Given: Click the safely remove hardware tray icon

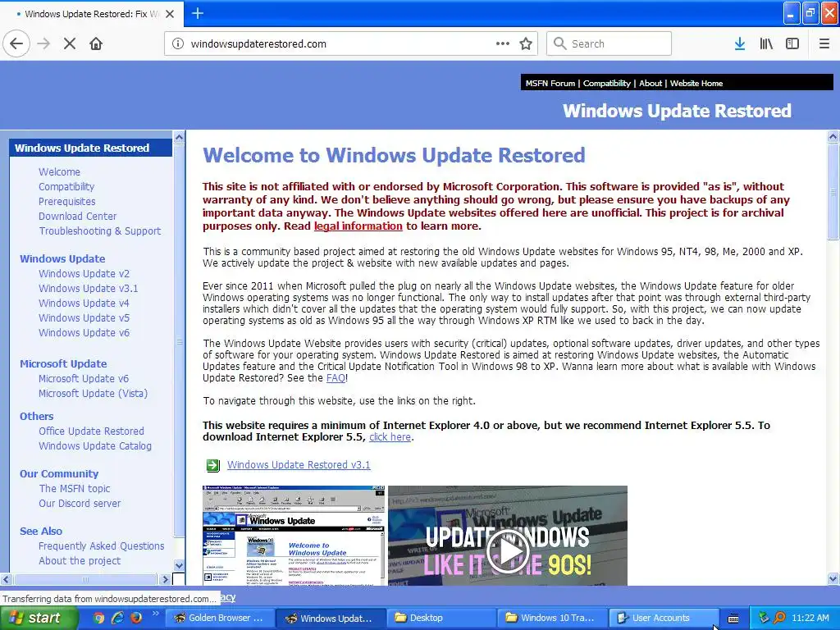Looking at the screenshot, I should click(764, 618).
